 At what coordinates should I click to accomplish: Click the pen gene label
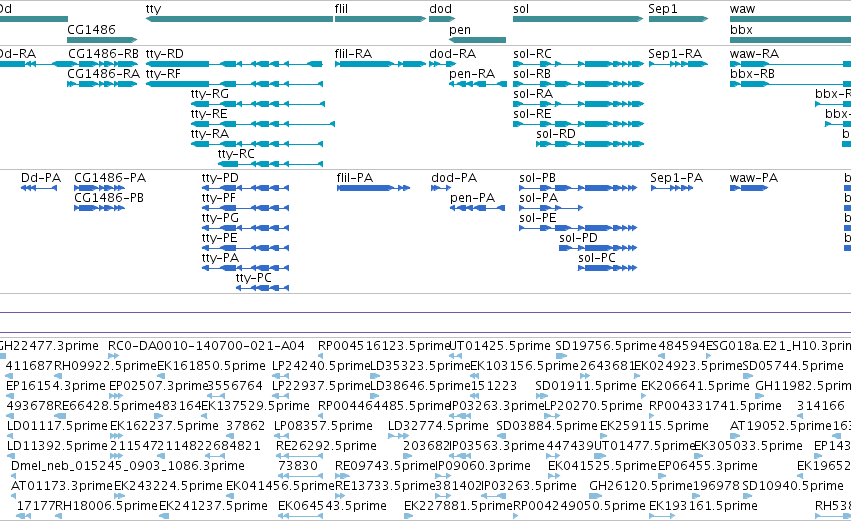pyautogui.click(x=460, y=30)
